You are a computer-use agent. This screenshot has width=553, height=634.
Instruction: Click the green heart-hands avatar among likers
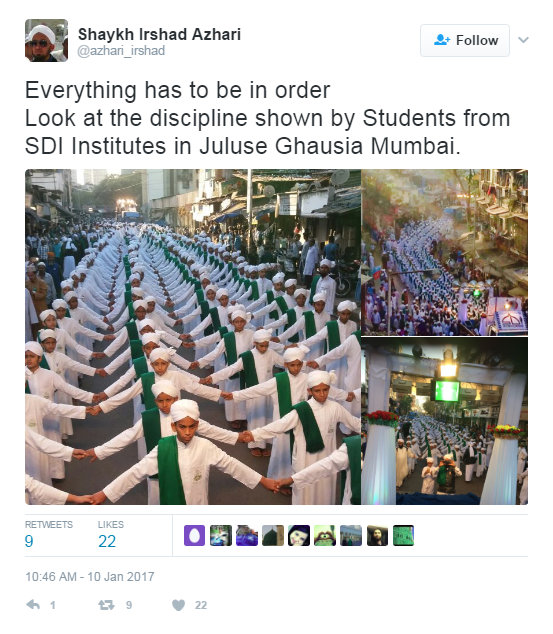[x=325, y=535]
